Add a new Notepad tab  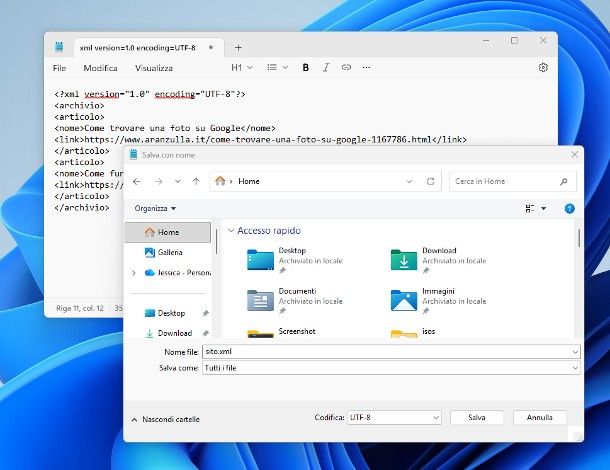tap(238, 47)
